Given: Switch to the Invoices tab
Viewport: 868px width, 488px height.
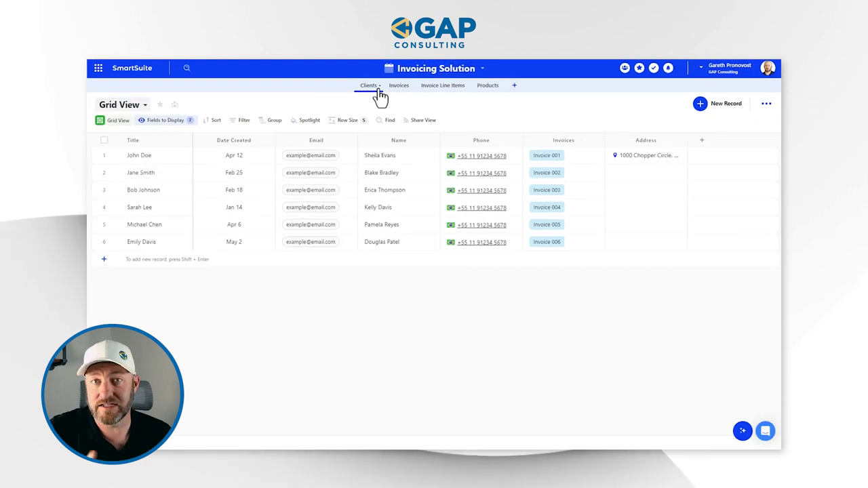Looking at the screenshot, I should (x=399, y=85).
